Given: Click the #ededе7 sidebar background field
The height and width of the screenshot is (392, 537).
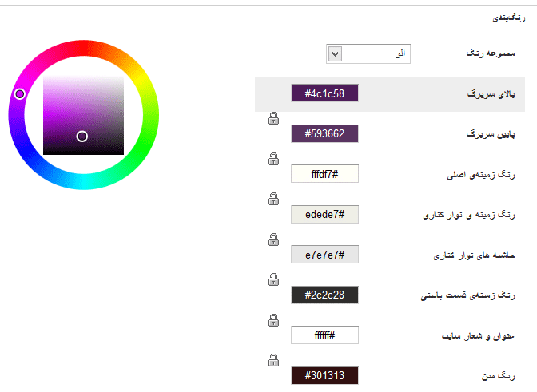Looking at the screenshot, I should click(324, 214).
